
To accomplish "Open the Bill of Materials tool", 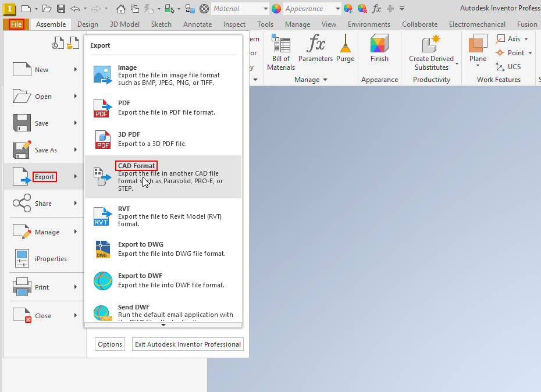I will 280,52.
